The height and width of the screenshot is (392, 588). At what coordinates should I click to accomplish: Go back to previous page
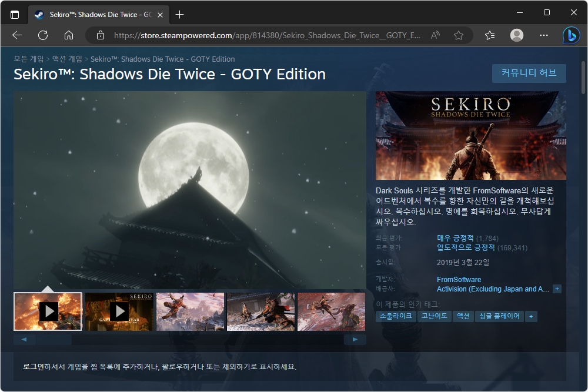pyautogui.click(x=17, y=35)
